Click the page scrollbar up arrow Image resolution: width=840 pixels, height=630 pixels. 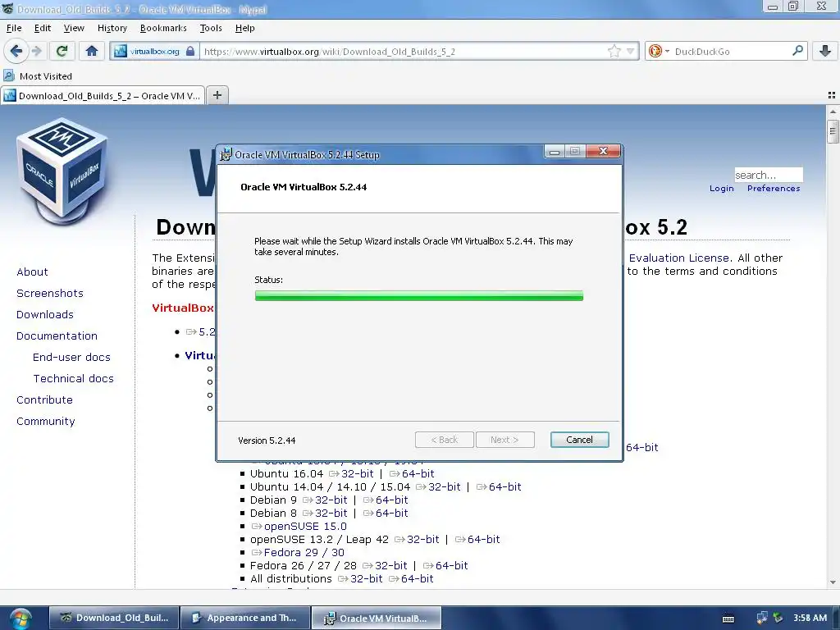833,112
